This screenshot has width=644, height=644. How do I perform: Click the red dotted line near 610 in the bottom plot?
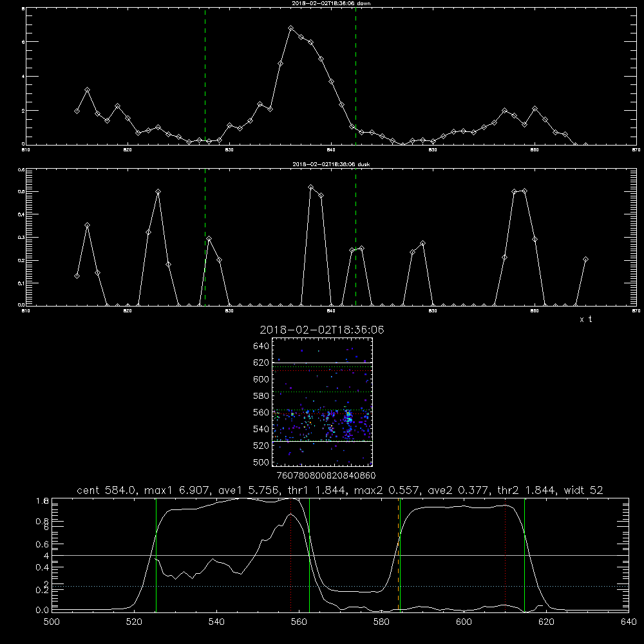(x=505, y=555)
